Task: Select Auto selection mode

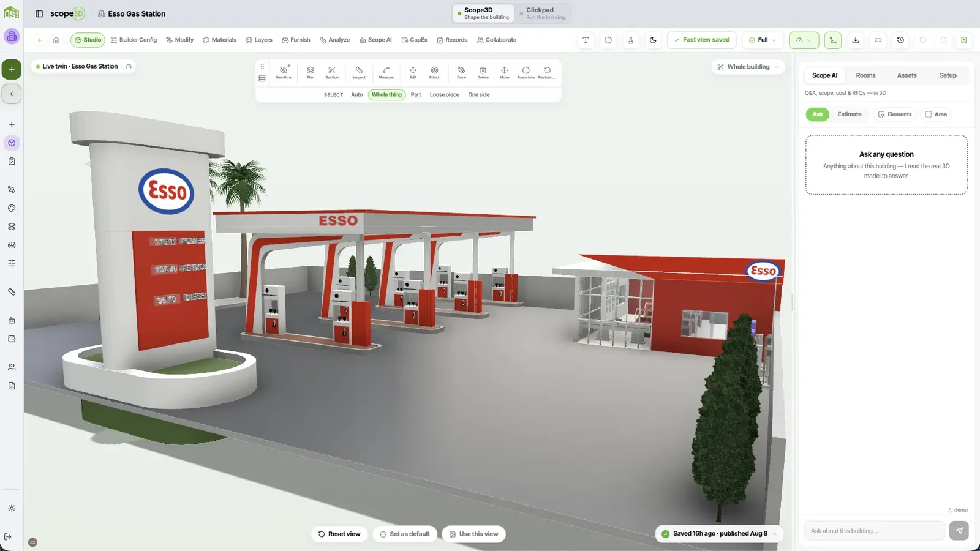Action: (x=356, y=95)
